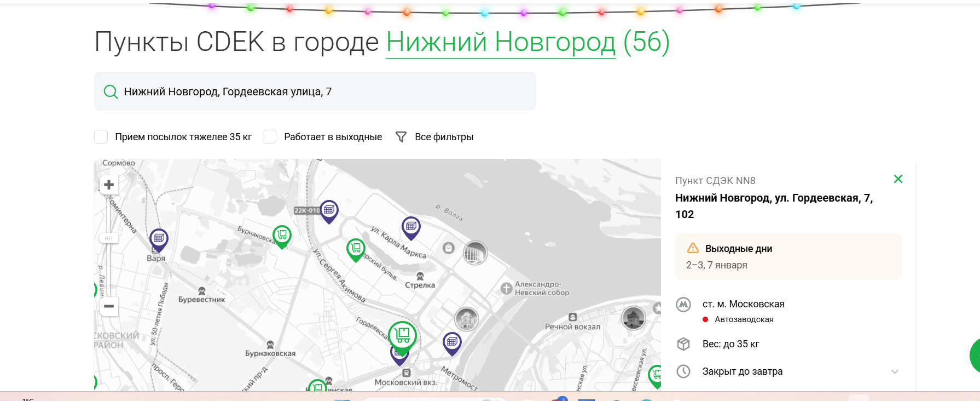
Task: Click the shopping point icon near Карла Маркса
Action: point(449,248)
